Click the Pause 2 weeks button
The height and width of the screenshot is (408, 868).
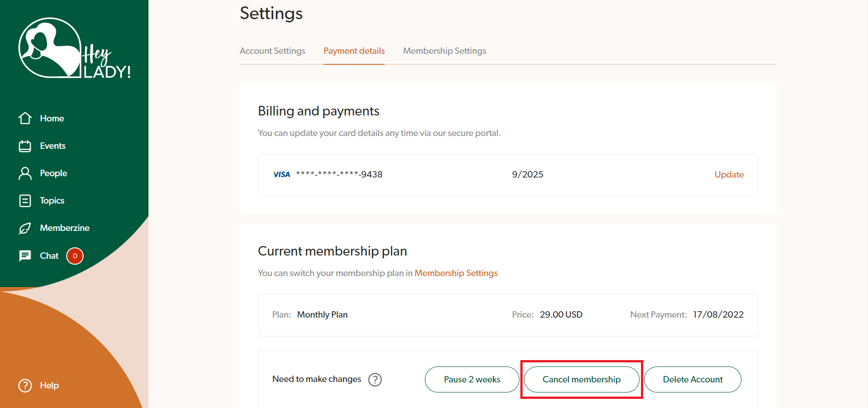(x=472, y=379)
